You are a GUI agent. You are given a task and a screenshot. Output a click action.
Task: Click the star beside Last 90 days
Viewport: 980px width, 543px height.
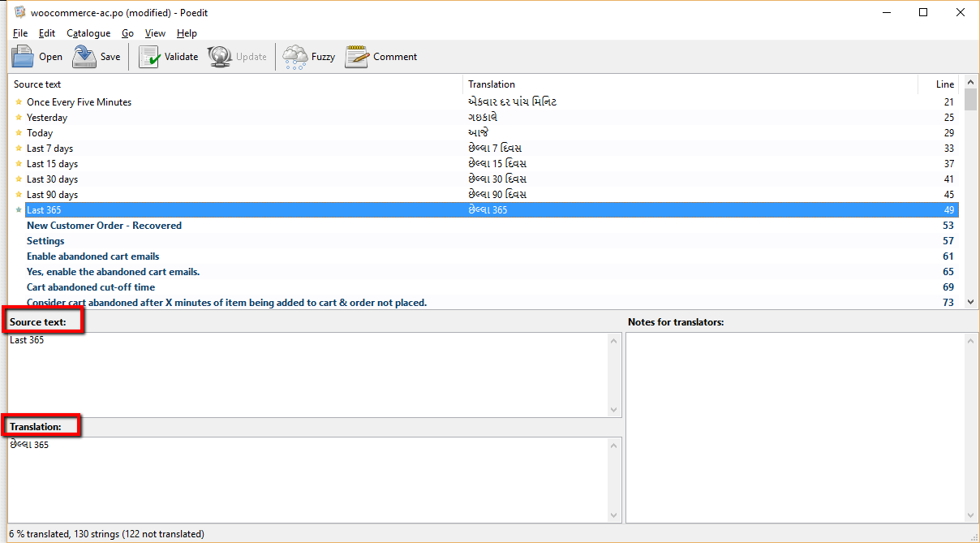click(x=19, y=195)
